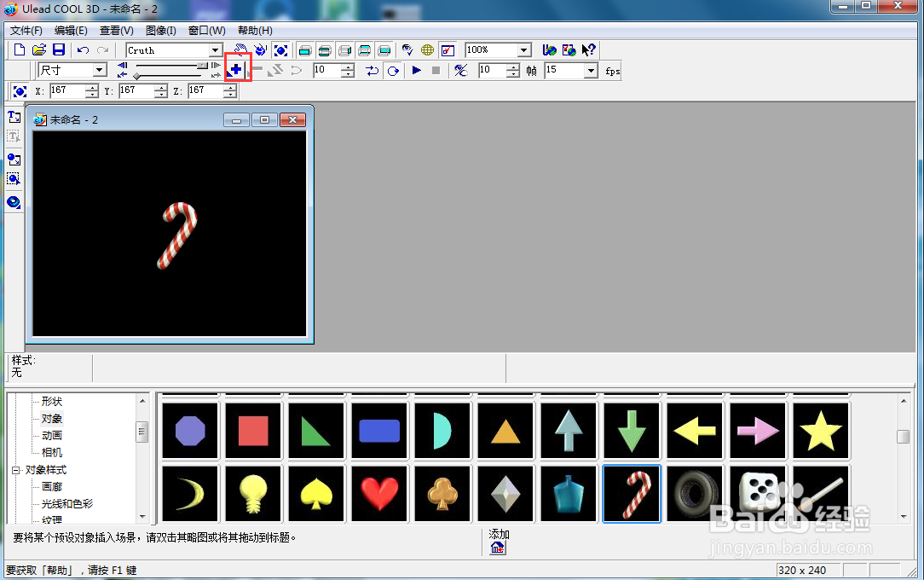Click the current frame number field
This screenshot has height=580, width=924.
pos(327,71)
